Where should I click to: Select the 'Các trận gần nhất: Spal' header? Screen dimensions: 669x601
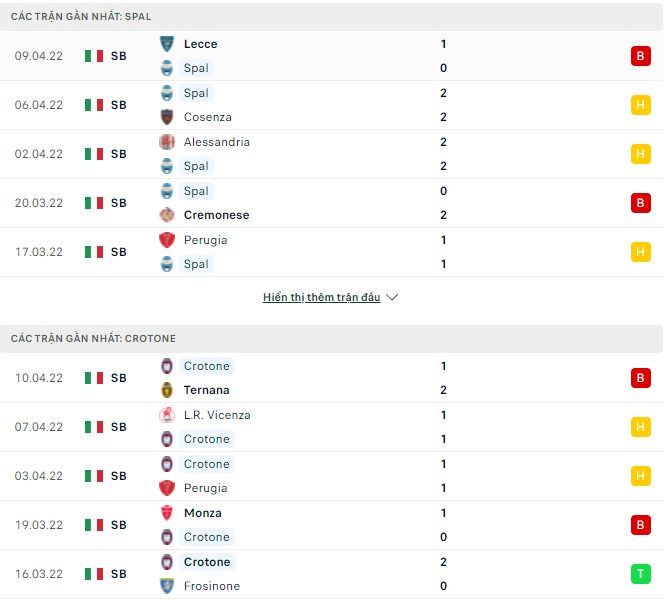point(82,17)
